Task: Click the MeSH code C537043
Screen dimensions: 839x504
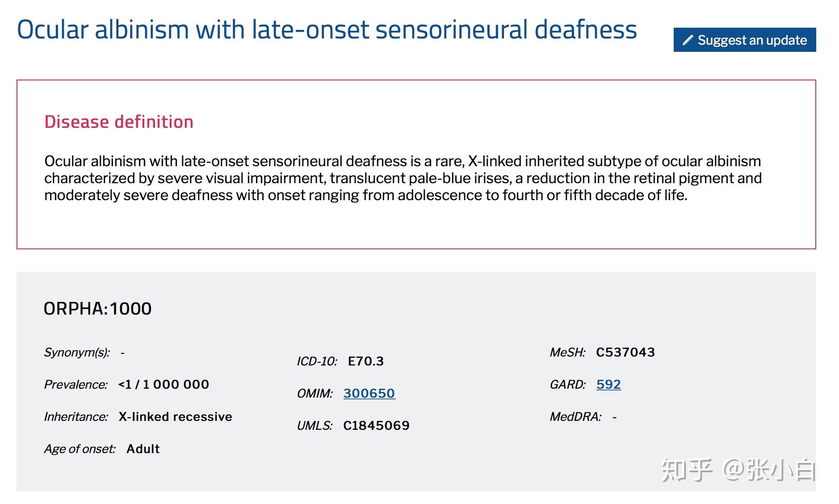Action: point(625,352)
